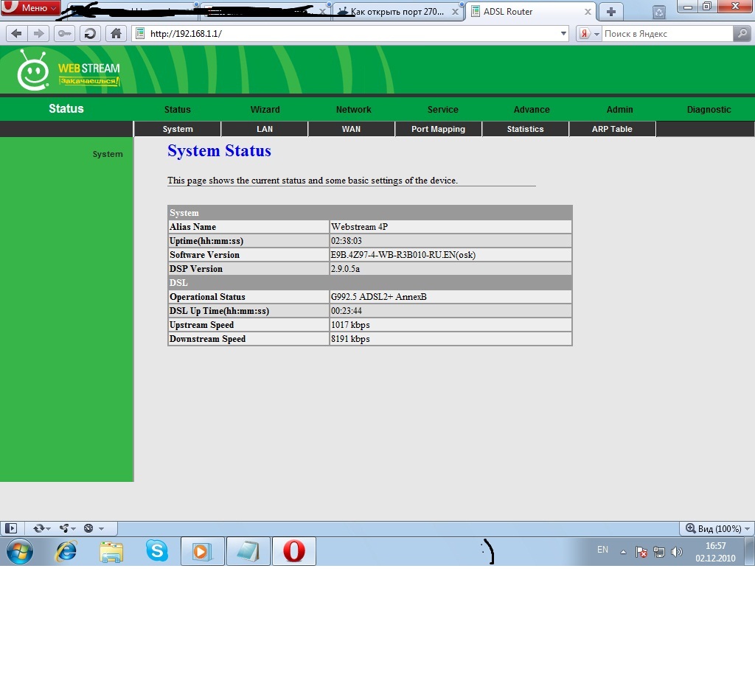Click the Поиск в Яндекс search field
The height and width of the screenshot is (700, 755).
pos(667,34)
